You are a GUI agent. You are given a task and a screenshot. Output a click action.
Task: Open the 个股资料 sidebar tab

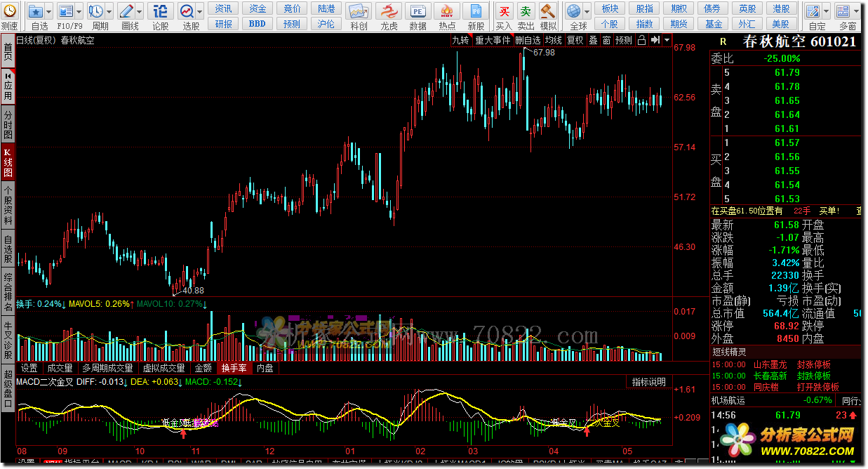click(x=8, y=204)
